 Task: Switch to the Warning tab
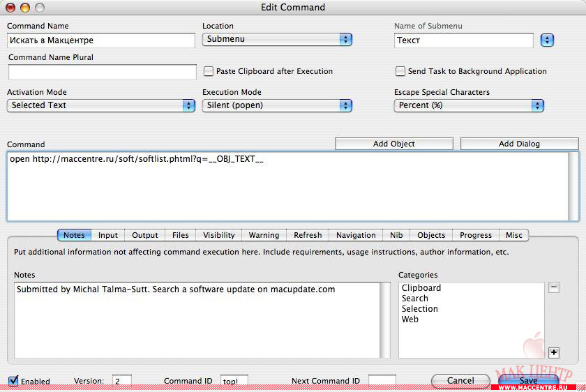point(264,235)
